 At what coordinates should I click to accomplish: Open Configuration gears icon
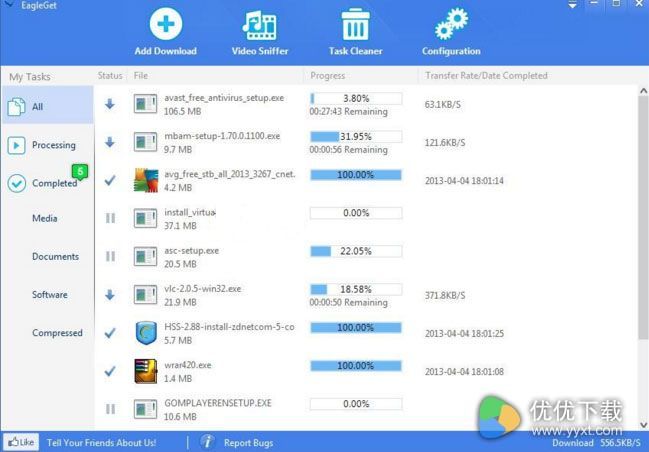click(451, 25)
